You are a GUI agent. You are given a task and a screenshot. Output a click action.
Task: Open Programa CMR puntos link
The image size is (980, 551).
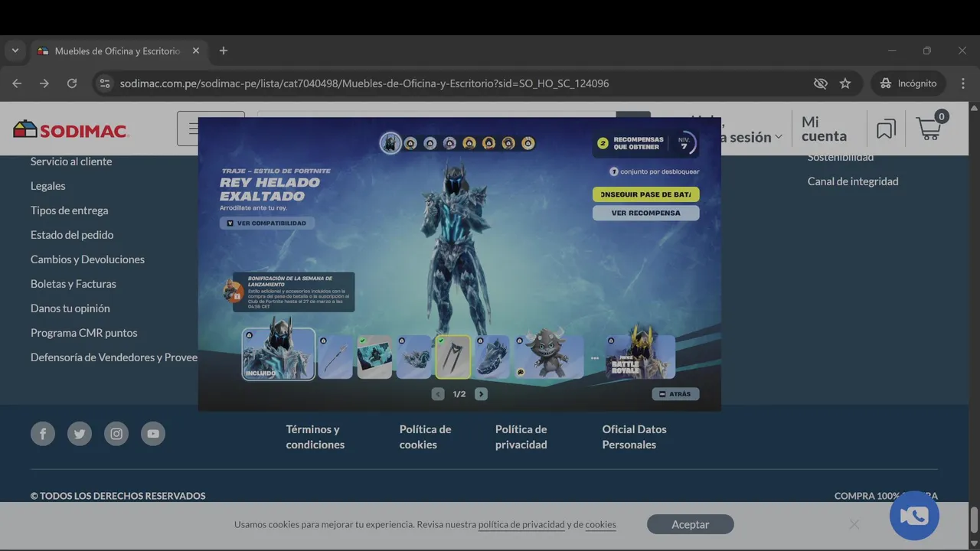tap(84, 333)
